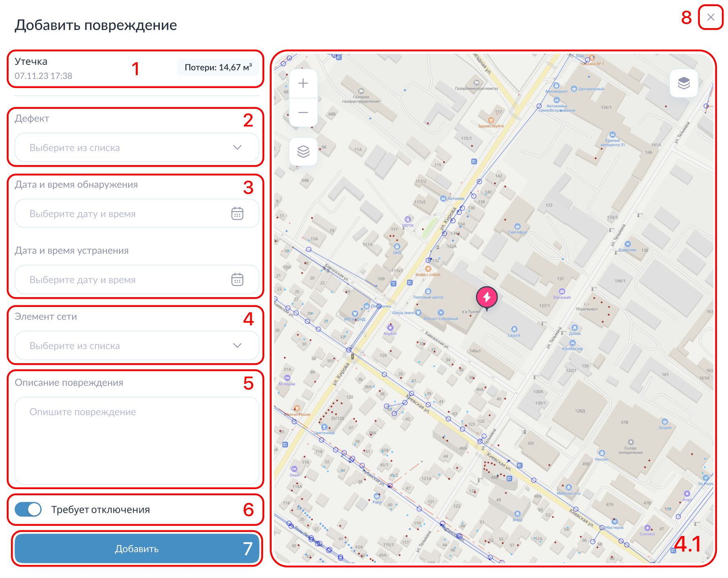Viewport: 728px width, 578px height.
Task: Open map layers button below zoom controls
Action: tap(303, 152)
